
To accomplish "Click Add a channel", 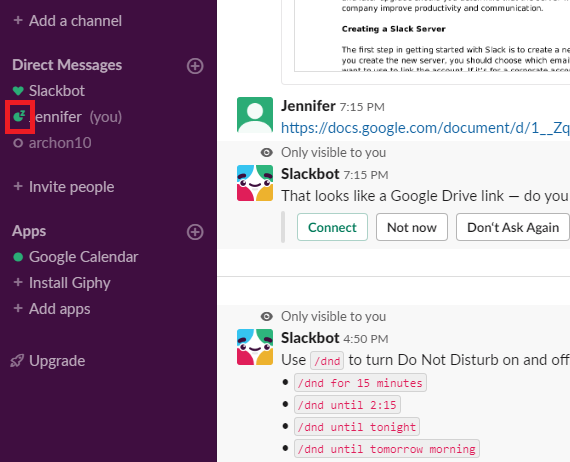I will [x=75, y=21].
